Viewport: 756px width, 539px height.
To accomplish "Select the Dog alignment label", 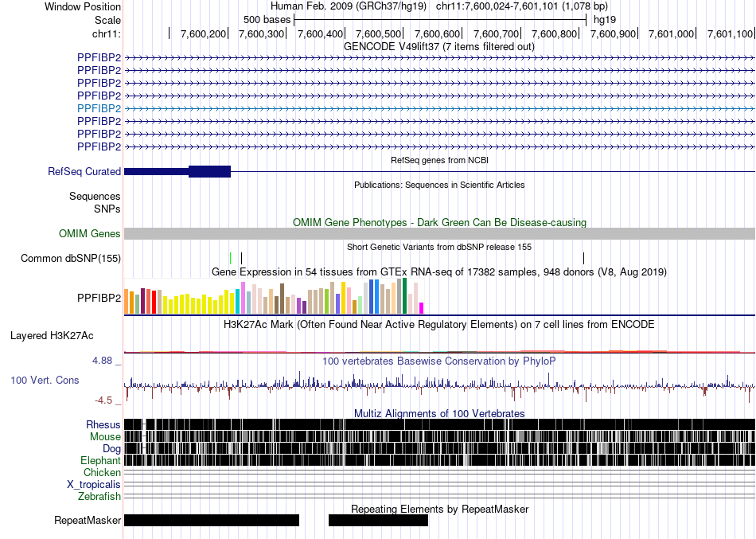I will (111, 449).
